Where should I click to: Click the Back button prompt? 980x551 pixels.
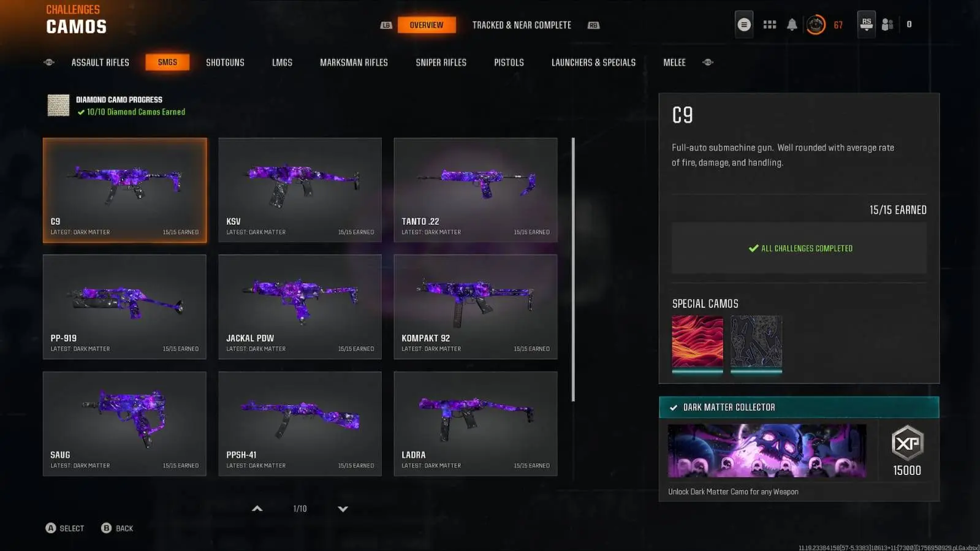[x=117, y=528]
